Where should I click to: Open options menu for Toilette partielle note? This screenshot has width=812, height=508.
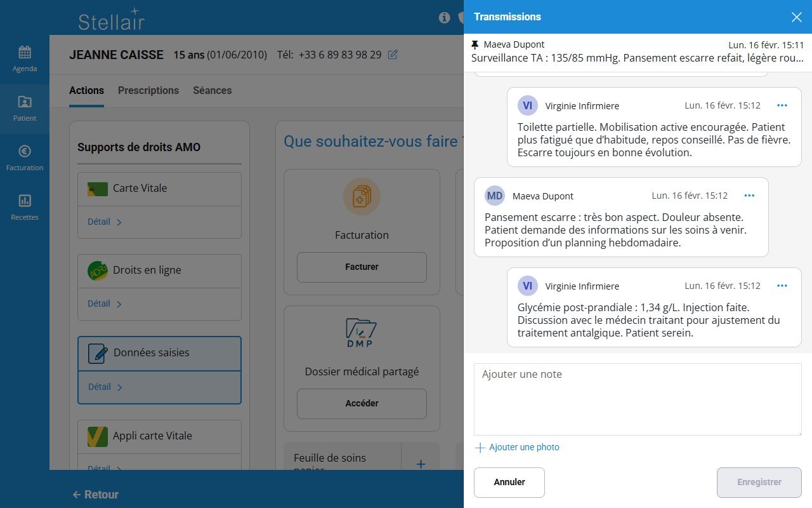click(782, 105)
